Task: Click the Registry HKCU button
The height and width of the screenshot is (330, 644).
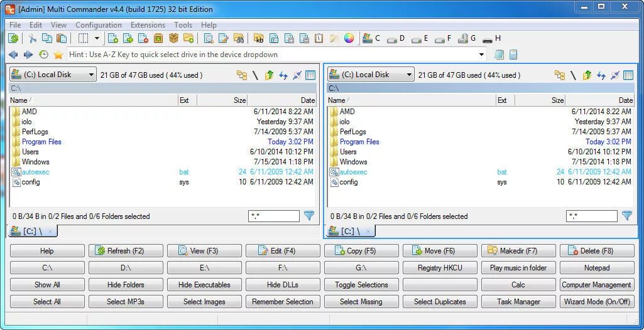Action: click(x=440, y=268)
